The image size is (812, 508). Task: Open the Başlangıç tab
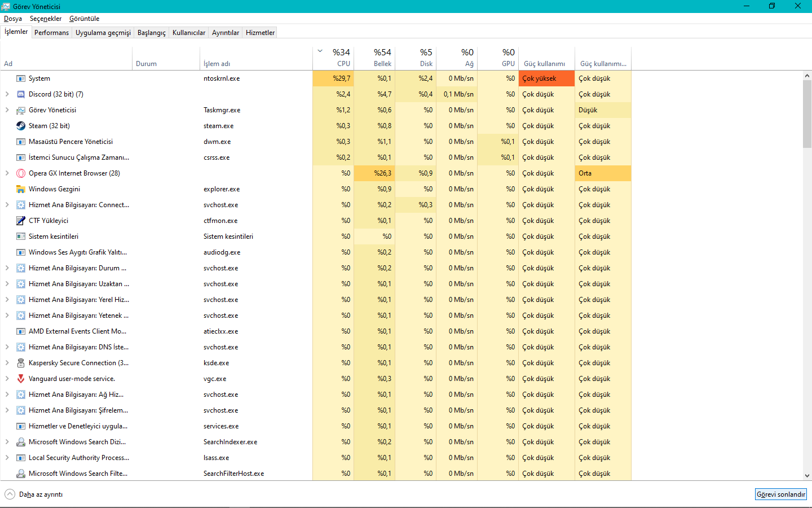151,33
